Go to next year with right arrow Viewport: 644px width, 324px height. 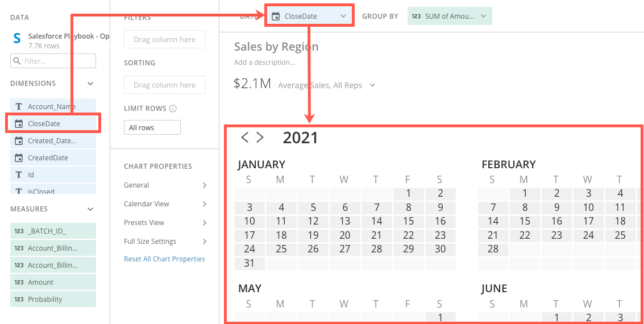[x=260, y=137]
